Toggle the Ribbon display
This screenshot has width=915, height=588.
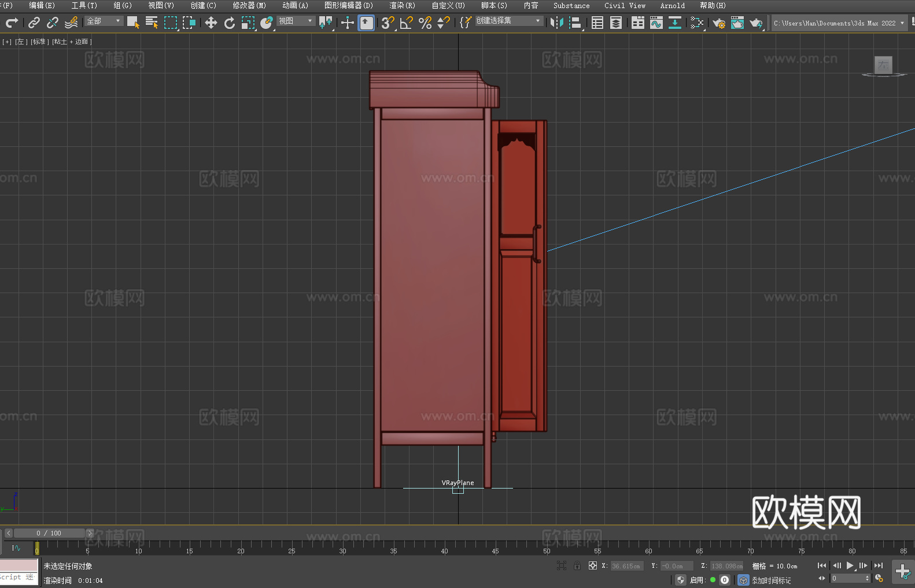tap(638, 23)
